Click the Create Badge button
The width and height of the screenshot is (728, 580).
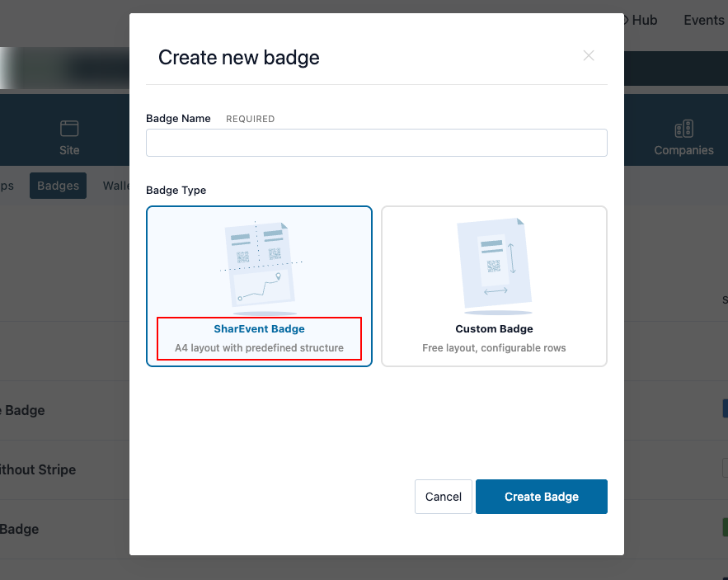pos(542,497)
